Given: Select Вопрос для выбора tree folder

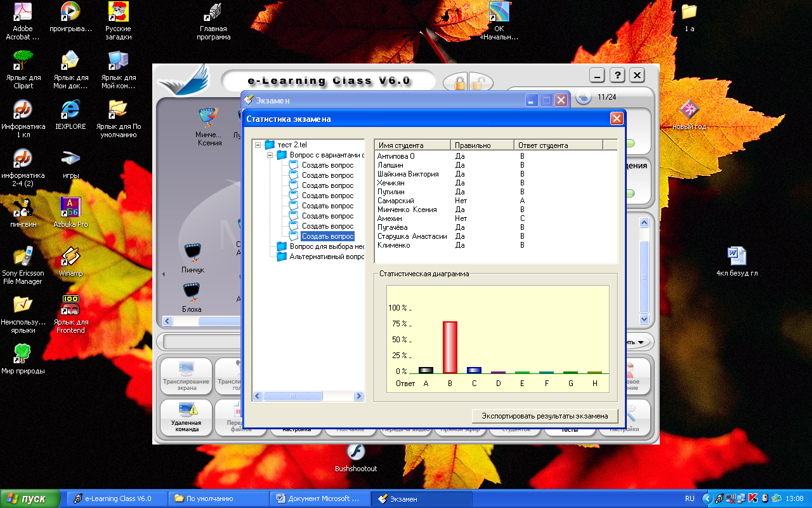Looking at the screenshot, I should click(x=320, y=246).
